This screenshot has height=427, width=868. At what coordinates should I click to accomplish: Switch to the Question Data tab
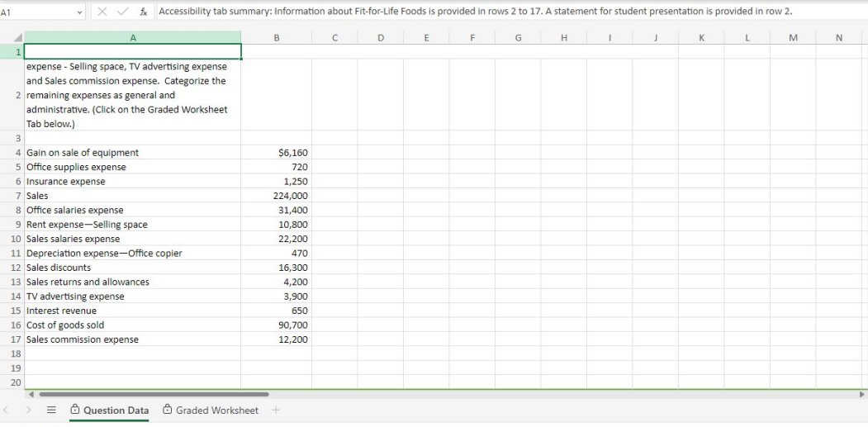click(110, 410)
